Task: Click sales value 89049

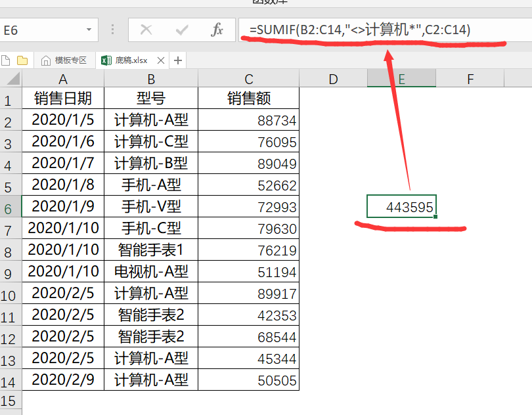Action: point(249,164)
